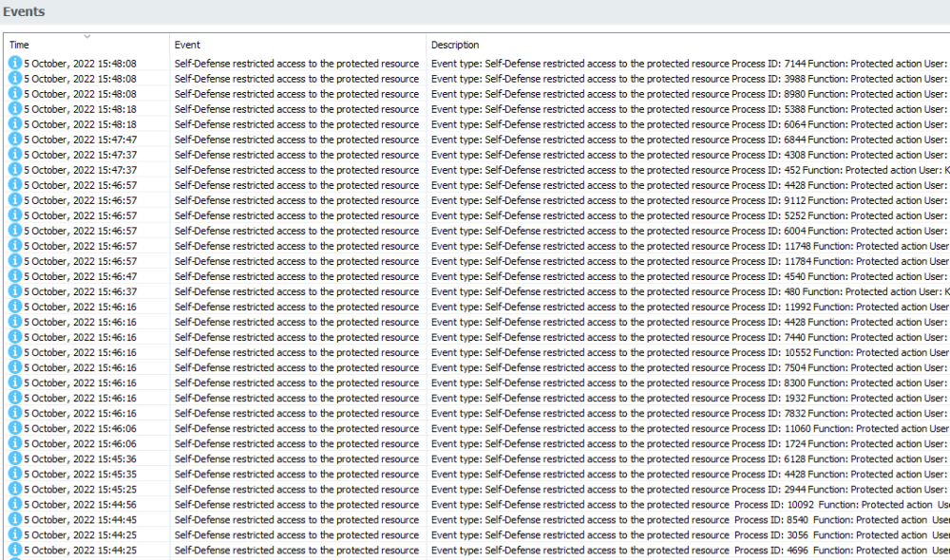Click info icon of Process ID 4308 row
950x560 pixels.
15,154
